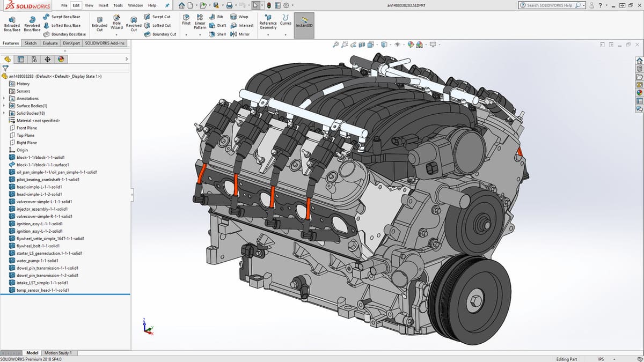644x362 pixels.
Task: Expand the Annotations tree node
Action: click(x=4, y=99)
